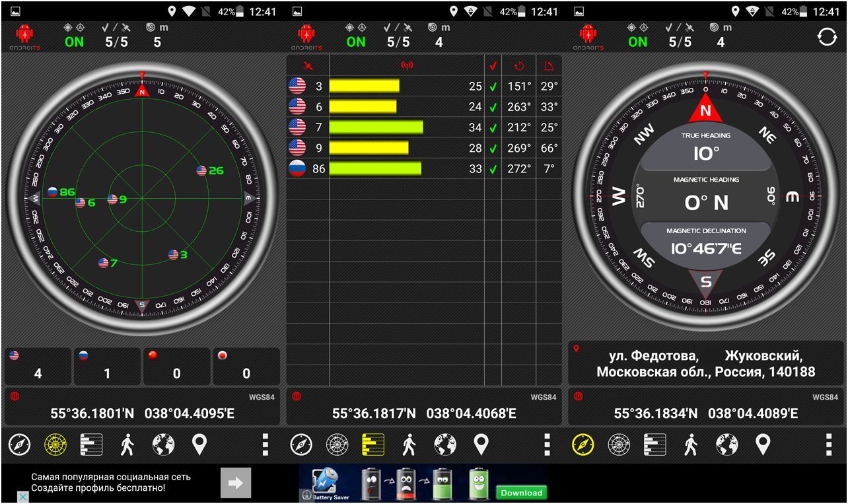Tap the globe map icon on the middle screen
Image resolution: width=848 pixels, height=504 pixels.
[x=445, y=445]
